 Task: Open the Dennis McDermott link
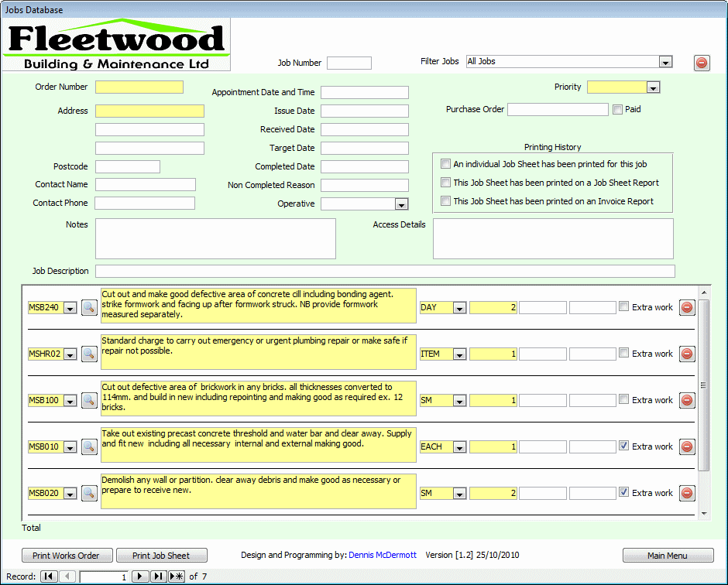(x=383, y=555)
